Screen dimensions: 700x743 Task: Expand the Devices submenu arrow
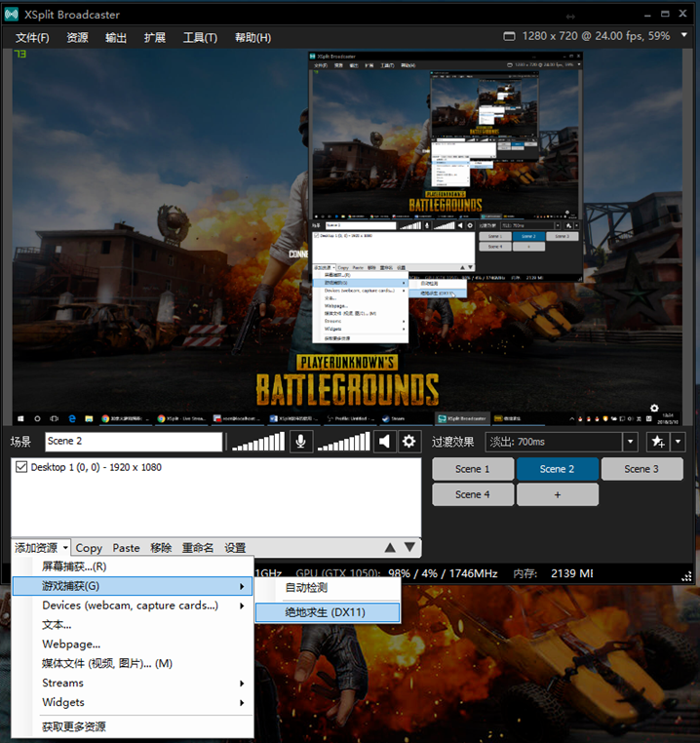click(242, 606)
